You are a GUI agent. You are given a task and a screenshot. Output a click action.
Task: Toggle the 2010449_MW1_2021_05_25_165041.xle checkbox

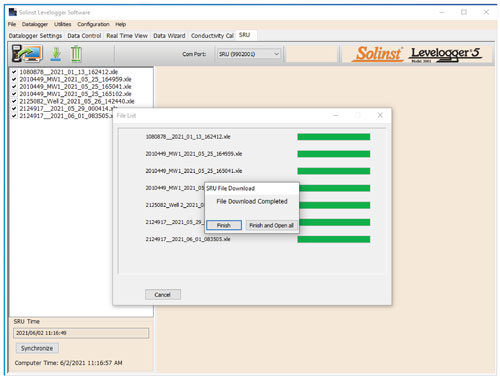[14, 87]
